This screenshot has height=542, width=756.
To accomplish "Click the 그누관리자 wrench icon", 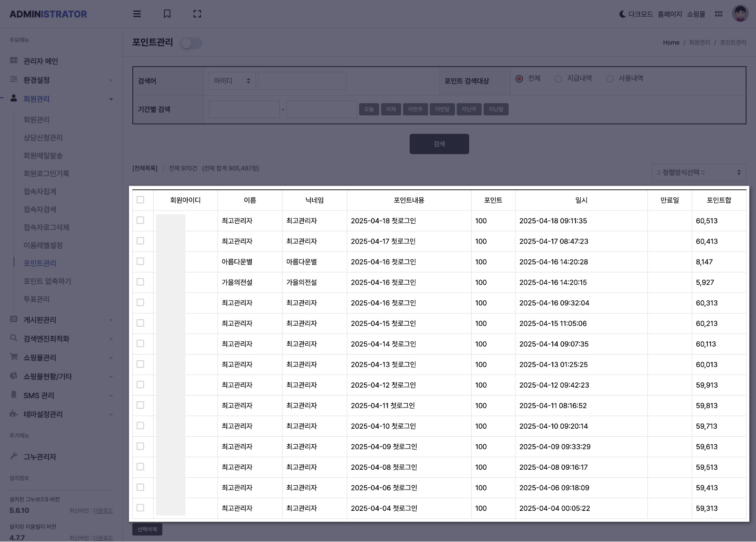I will pos(14,456).
